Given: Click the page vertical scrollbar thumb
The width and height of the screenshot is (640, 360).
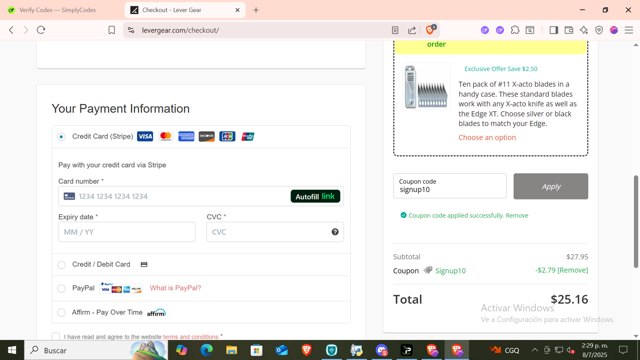Looking at the screenshot, I should pyautogui.click(x=636, y=222).
